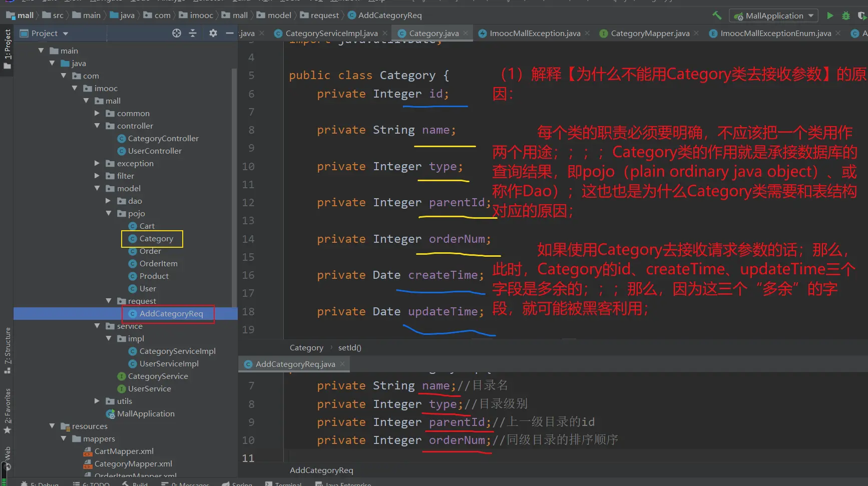Hide the Project panel with minus icon
The width and height of the screenshot is (868, 486).
pos(229,33)
